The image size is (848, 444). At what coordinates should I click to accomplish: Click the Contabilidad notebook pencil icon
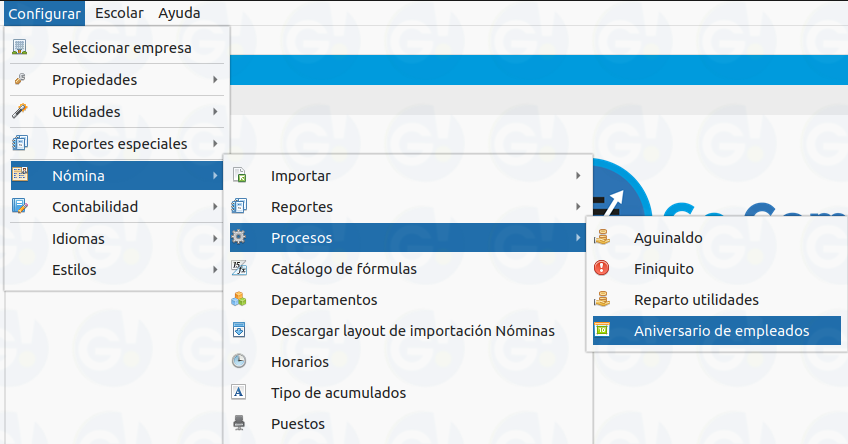[20, 206]
